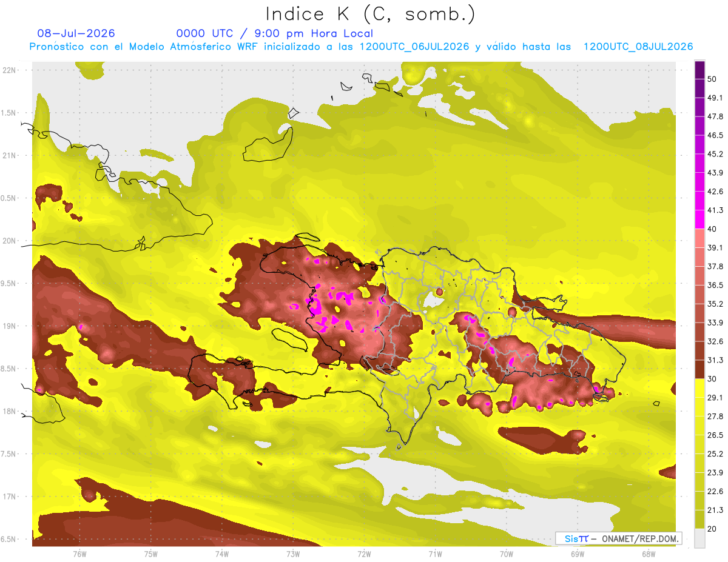Click the colorbar value "35.2"
Viewport: 728px width, 562px height.
click(715, 304)
